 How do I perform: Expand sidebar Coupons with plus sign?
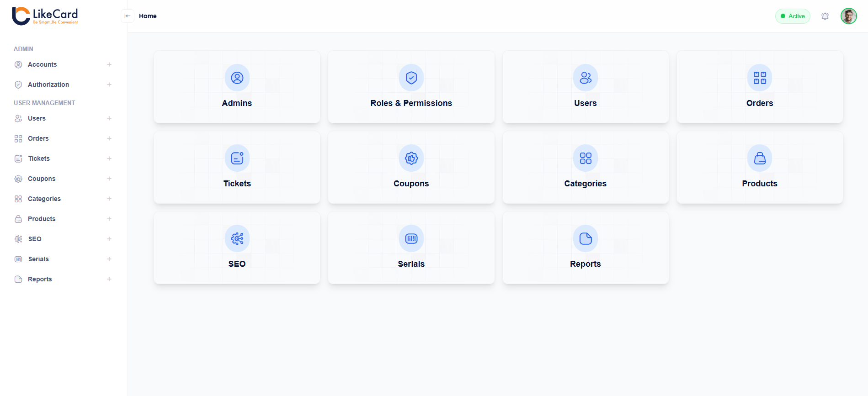(x=109, y=179)
